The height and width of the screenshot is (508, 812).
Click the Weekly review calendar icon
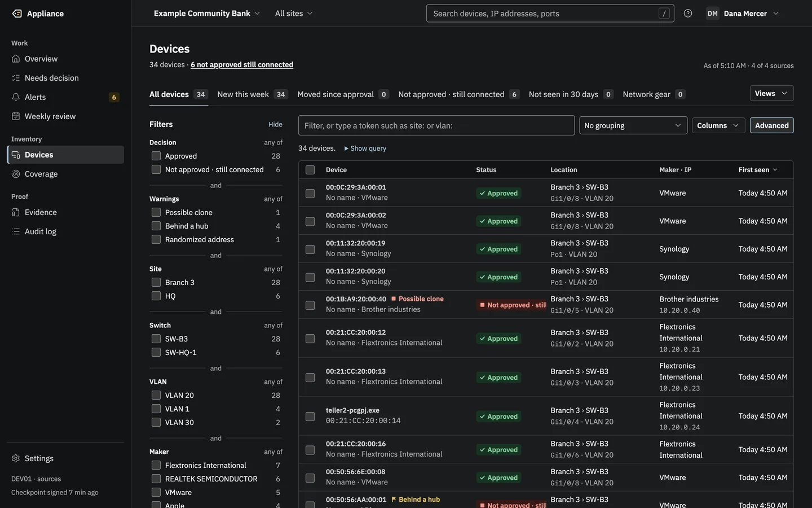[x=16, y=116]
